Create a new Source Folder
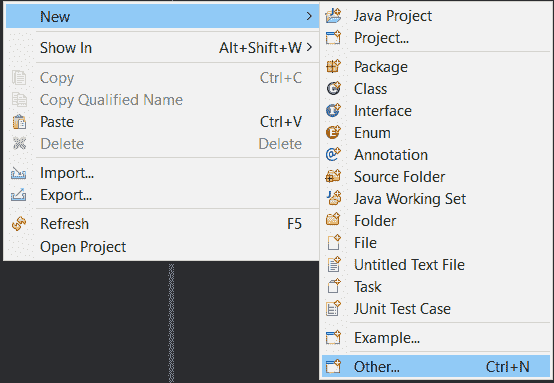Image resolution: width=554 pixels, height=383 pixels. [436, 176]
